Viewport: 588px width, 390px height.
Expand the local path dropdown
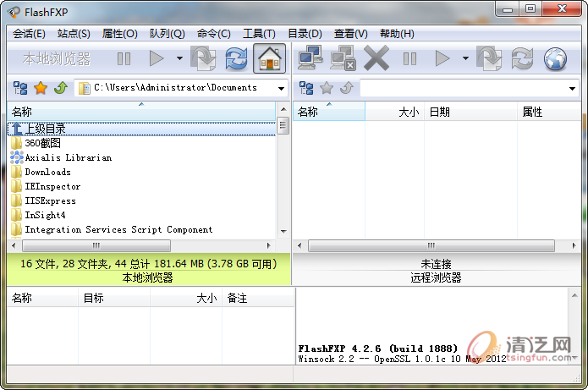[280, 88]
